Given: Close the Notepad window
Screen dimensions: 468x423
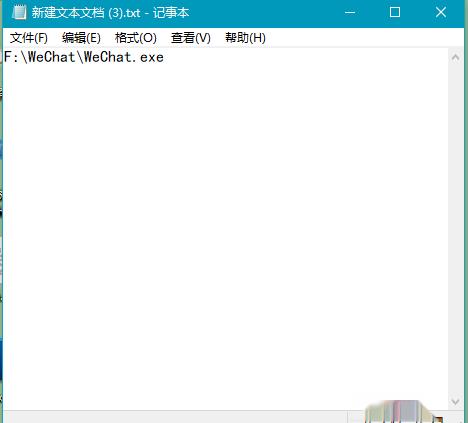Looking at the screenshot, I should [x=441, y=13].
